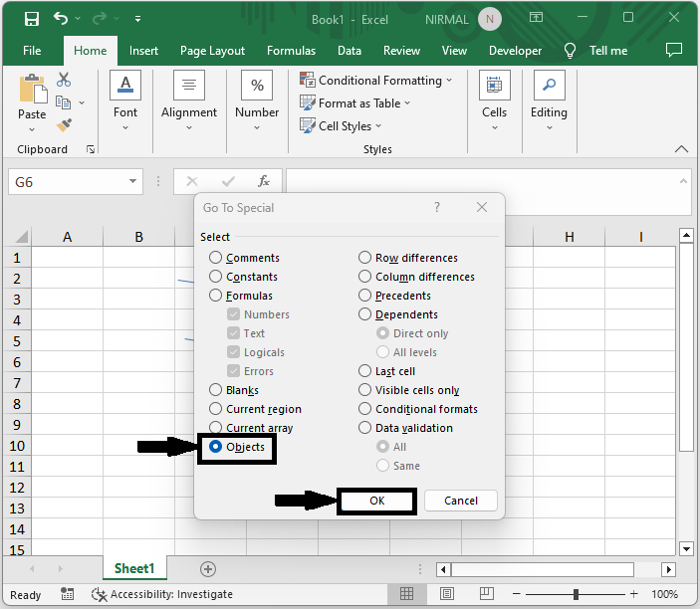Select the Data validation radio button
Image resolution: width=700 pixels, height=609 pixels.
[364, 428]
